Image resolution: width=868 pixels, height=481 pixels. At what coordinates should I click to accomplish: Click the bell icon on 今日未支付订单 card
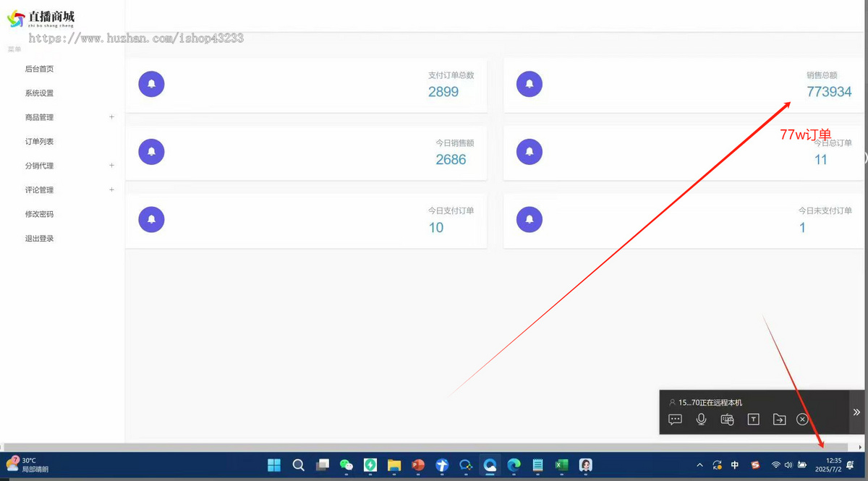529,219
